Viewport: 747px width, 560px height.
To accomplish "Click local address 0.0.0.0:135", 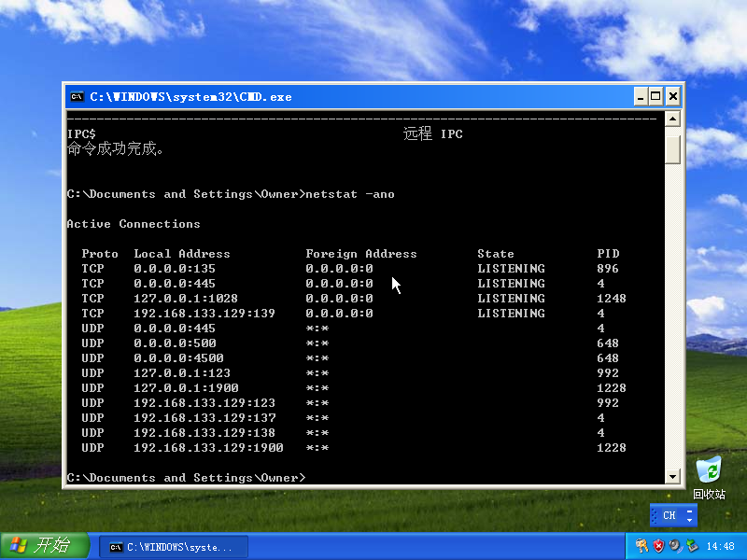I will point(175,269).
